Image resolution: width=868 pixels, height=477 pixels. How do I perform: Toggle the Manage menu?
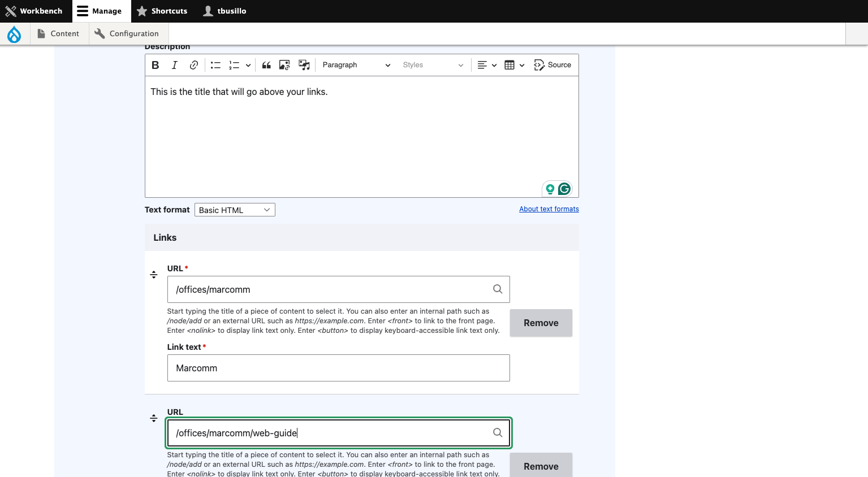click(x=101, y=11)
